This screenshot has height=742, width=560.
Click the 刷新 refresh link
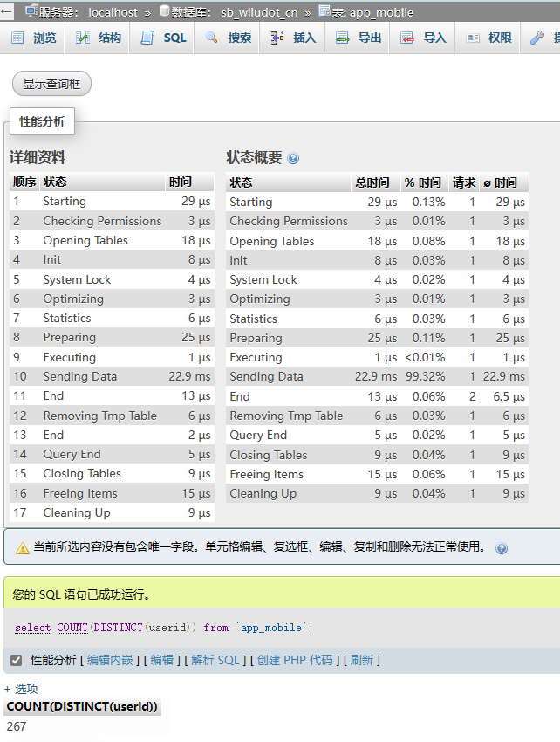point(362,660)
